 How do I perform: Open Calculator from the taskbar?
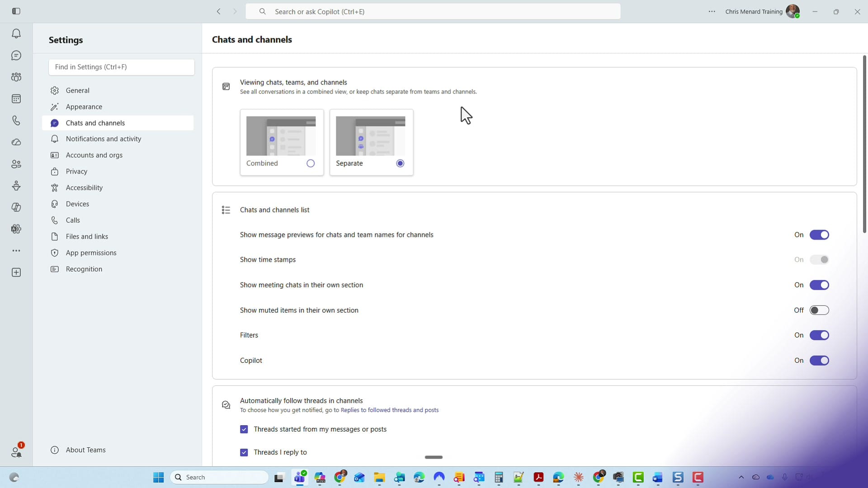(x=499, y=477)
